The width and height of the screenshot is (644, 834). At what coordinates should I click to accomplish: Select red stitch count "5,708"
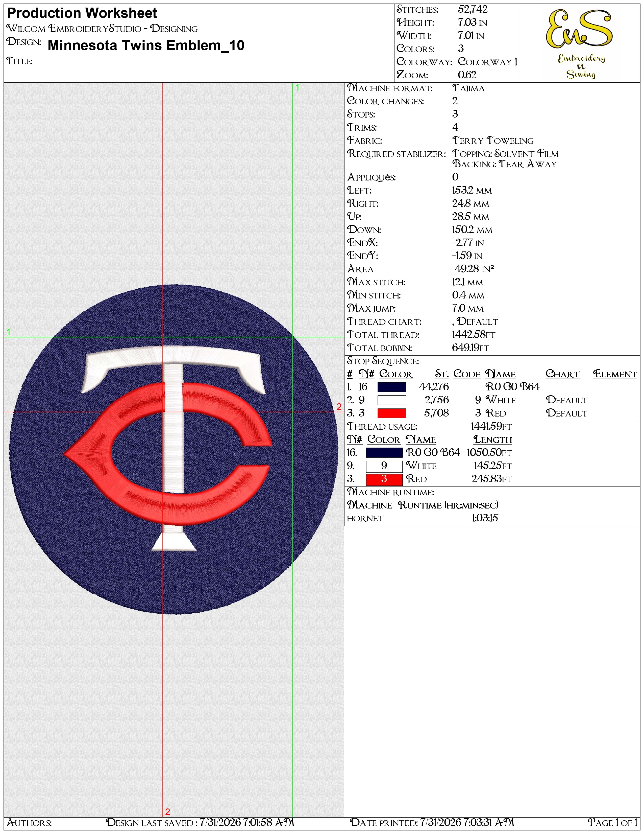[x=436, y=413]
